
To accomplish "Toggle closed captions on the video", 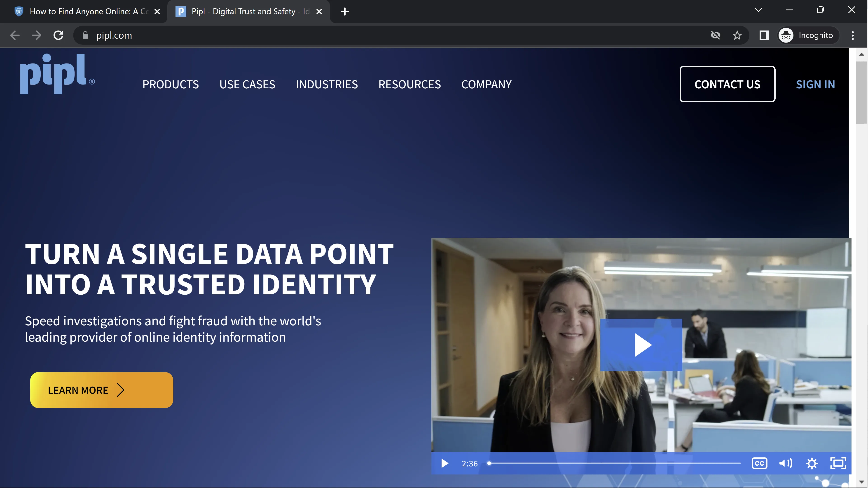I will tap(759, 463).
